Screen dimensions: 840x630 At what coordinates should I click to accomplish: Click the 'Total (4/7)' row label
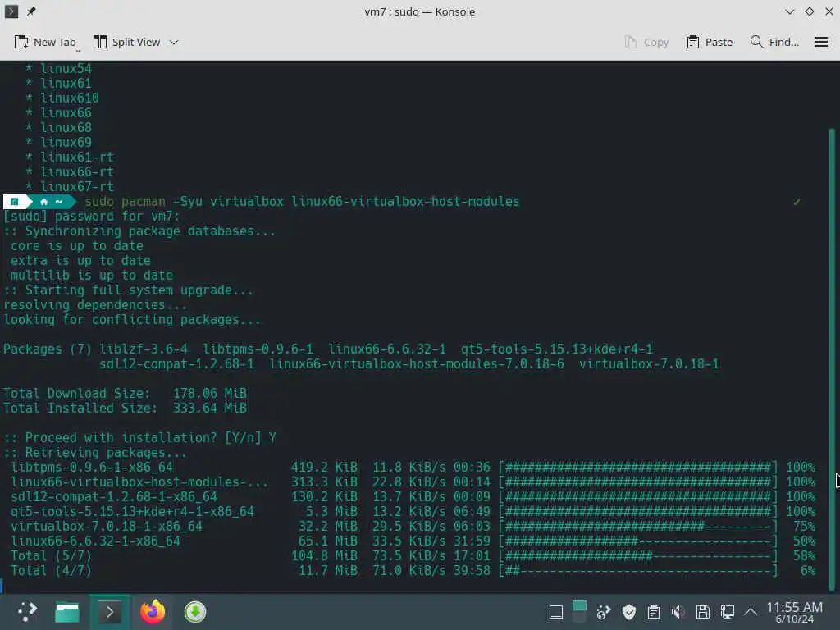click(x=51, y=571)
